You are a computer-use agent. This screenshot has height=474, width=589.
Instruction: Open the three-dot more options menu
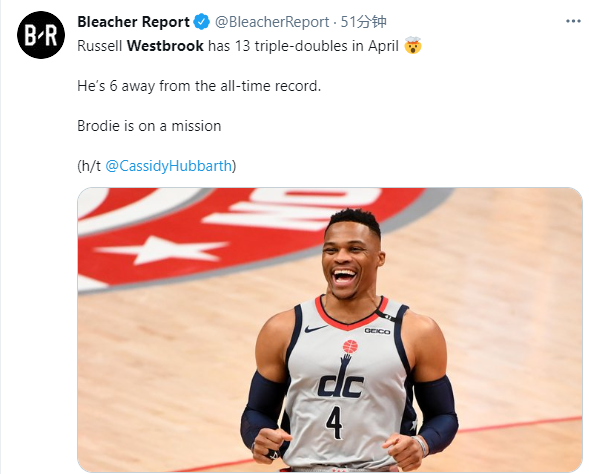[x=573, y=21]
